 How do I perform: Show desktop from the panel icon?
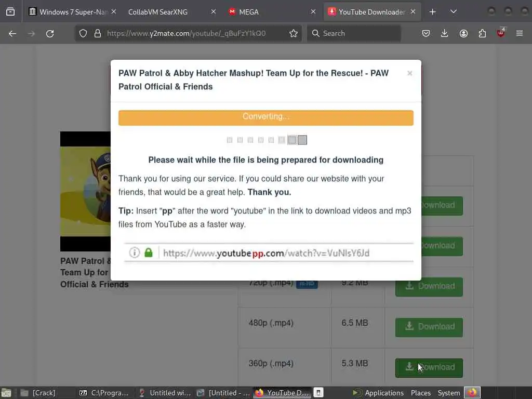click(6, 393)
